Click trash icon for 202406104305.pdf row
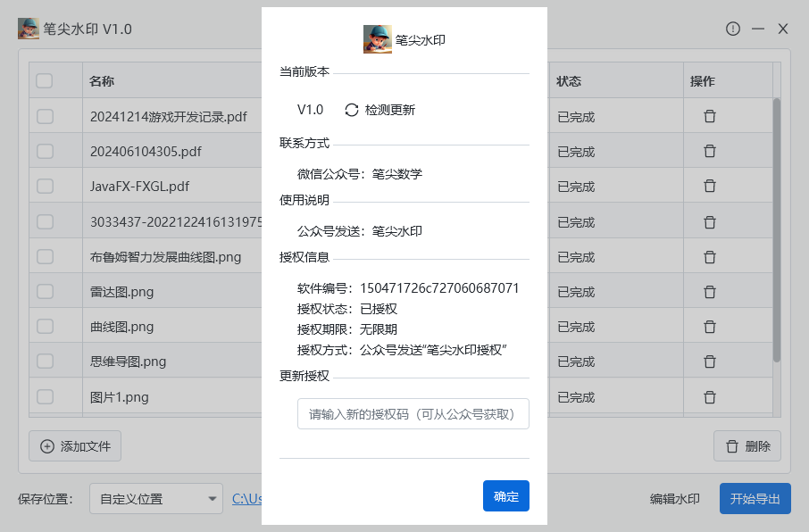The width and height of the screenshot is (809, 532). pyautogui.click(x=710, y=151)
